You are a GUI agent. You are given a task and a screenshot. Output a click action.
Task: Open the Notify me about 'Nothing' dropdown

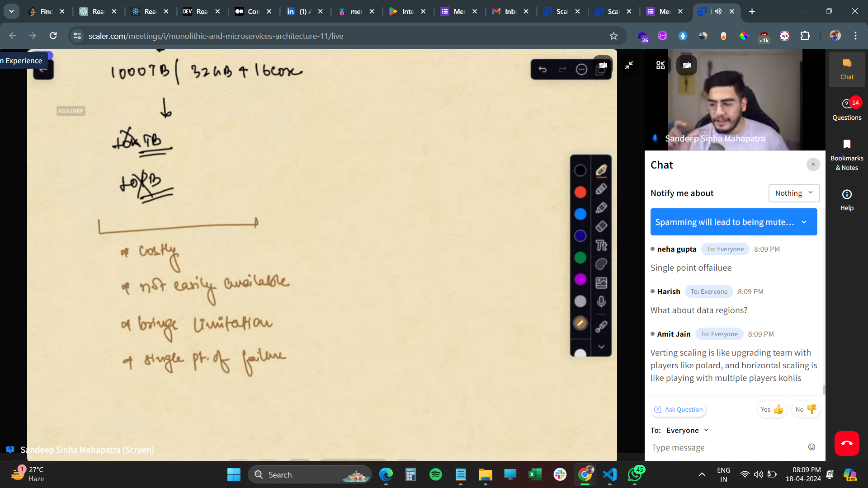[794, 193]
